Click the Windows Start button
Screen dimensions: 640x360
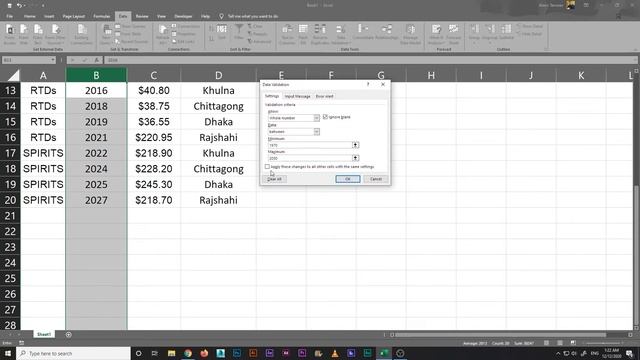(x=7, y=353)
